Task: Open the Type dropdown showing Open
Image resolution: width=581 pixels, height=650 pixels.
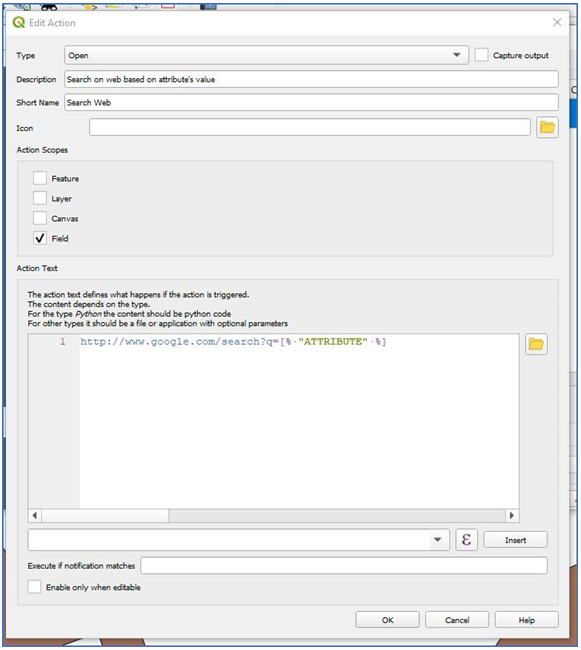Action: (266, 55)
